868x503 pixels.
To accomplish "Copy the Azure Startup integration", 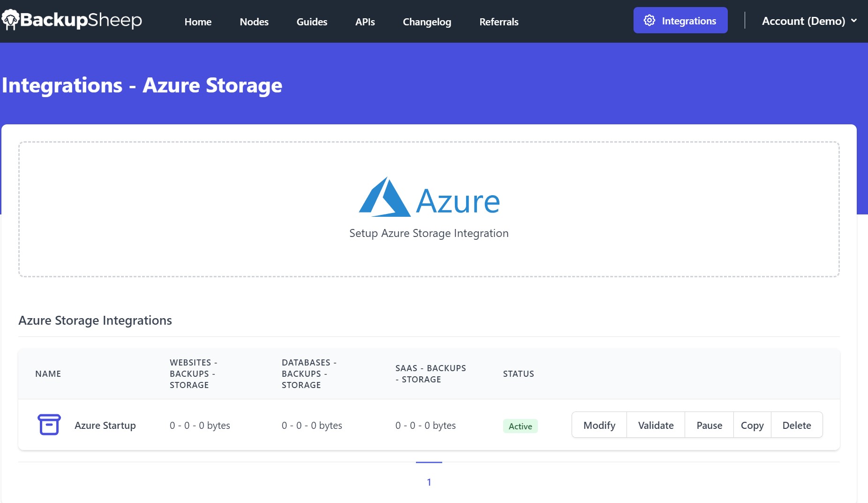I will [x=752, y=425].
